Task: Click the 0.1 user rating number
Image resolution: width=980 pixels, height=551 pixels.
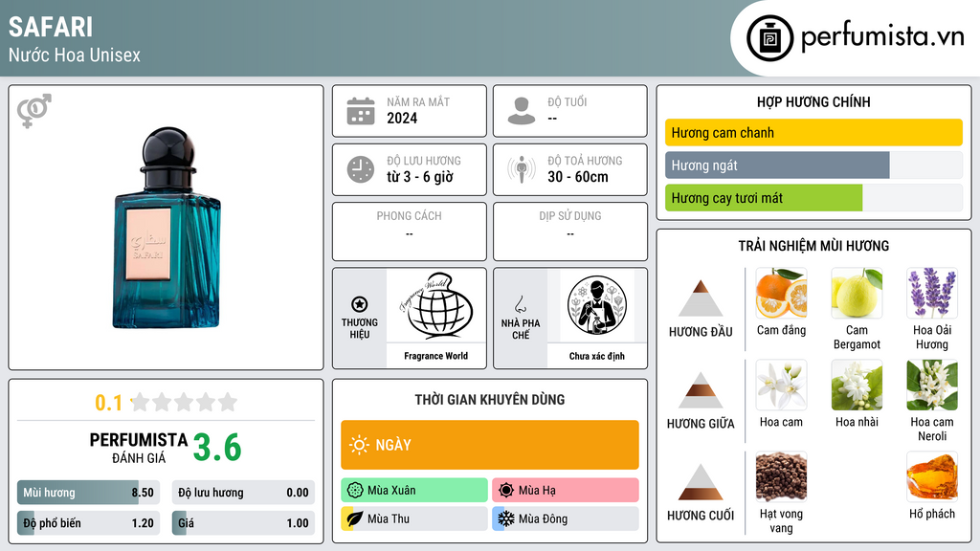Action: coord(109,403)
